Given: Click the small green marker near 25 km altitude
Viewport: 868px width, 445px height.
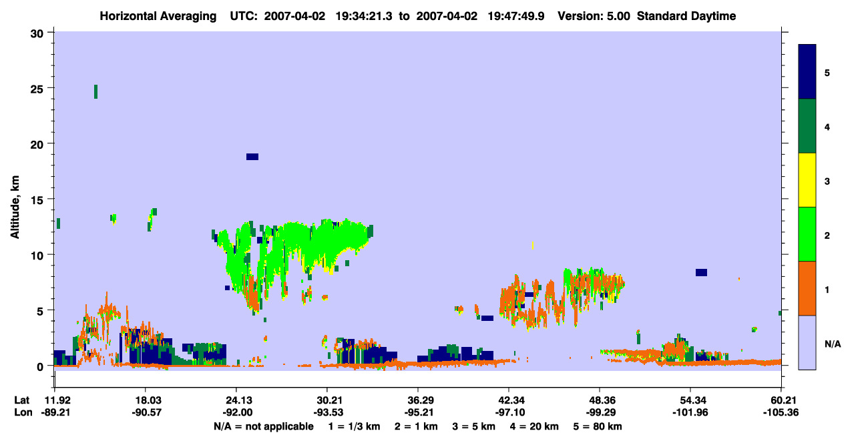Looking at the screenshot, I should click(x=96, y=91).
